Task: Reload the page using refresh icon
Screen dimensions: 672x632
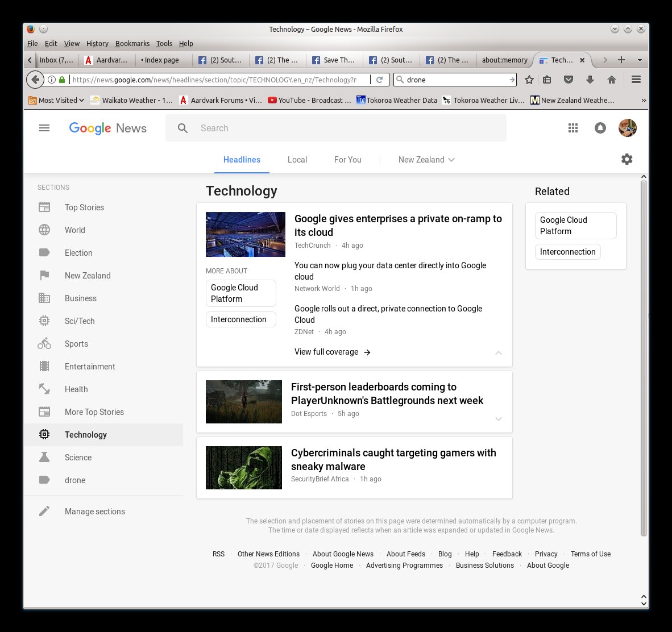Action: pyautogui.click(x=380, y=80)
